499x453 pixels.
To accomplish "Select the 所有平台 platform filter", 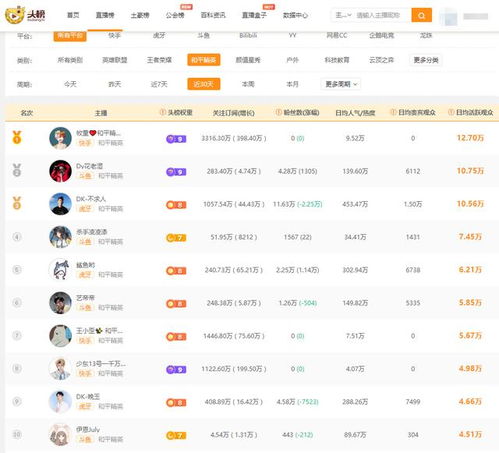I will coord(70,35).
